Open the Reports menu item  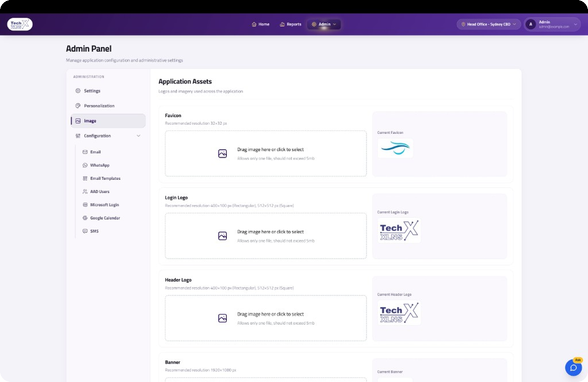click(x=291, y=24)
